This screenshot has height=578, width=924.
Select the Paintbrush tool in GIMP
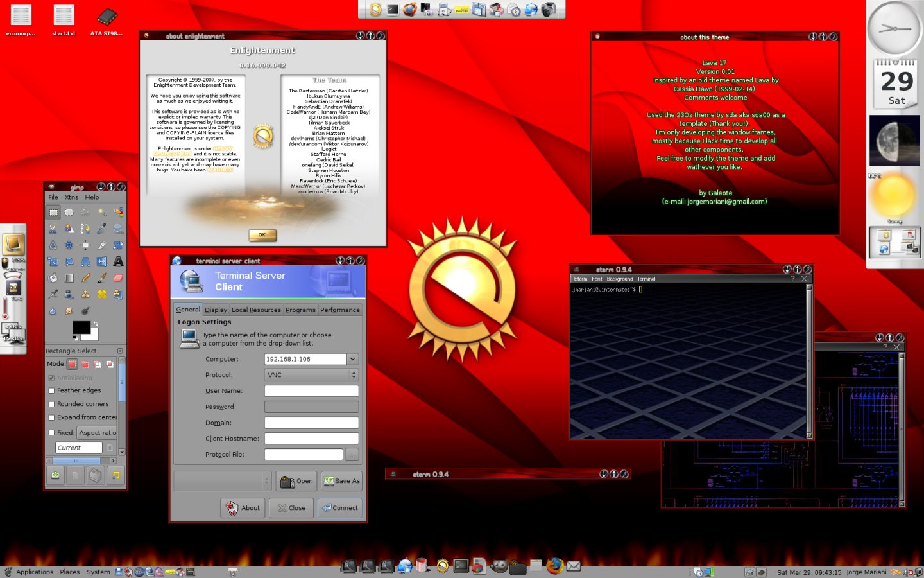(102, 278)
